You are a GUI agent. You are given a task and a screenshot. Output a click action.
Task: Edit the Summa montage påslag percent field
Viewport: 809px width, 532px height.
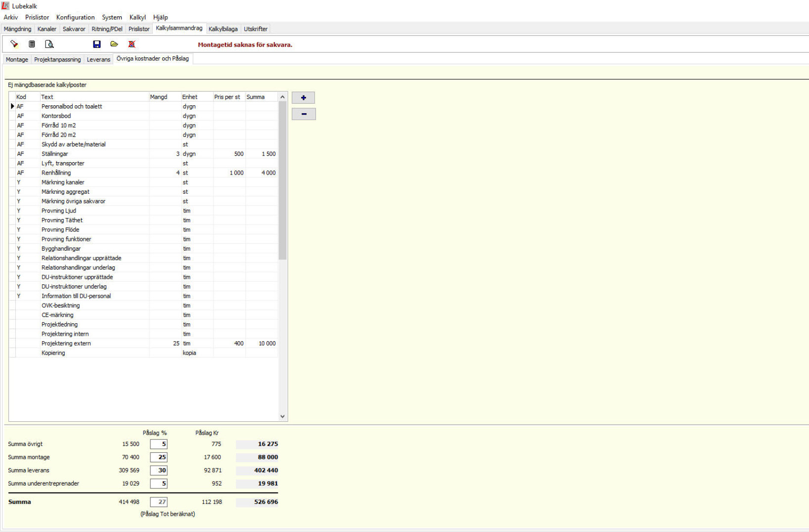click(x=159, y=457)
